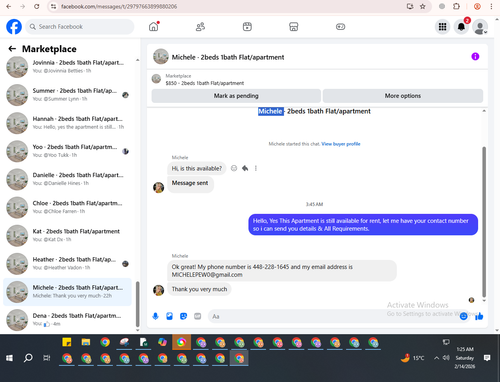Click the voice clip microphone icon

155,316
